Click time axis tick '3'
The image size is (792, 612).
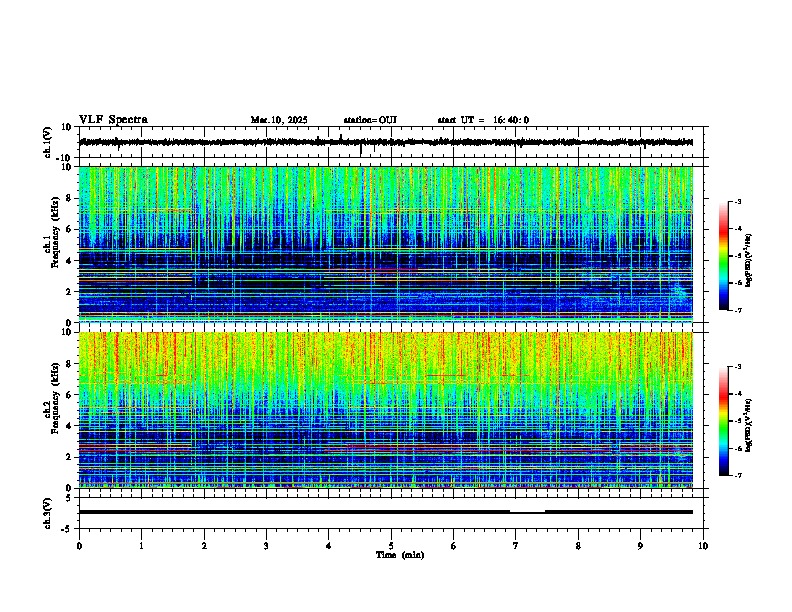click(x=266, y=546)
